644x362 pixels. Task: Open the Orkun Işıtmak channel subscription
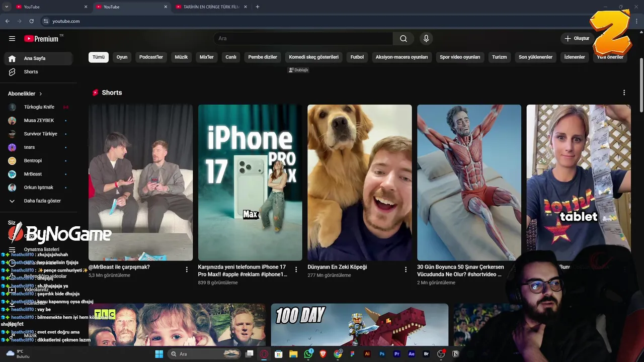pos(38,188)
